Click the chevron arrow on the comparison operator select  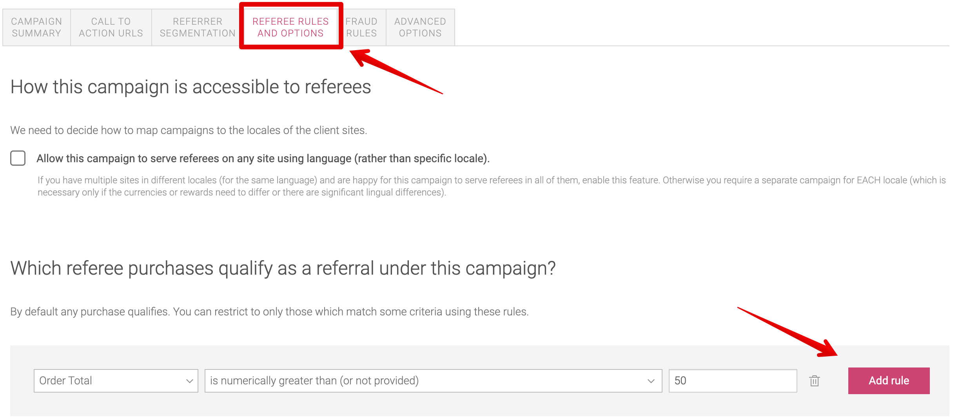tap(651, 381)
